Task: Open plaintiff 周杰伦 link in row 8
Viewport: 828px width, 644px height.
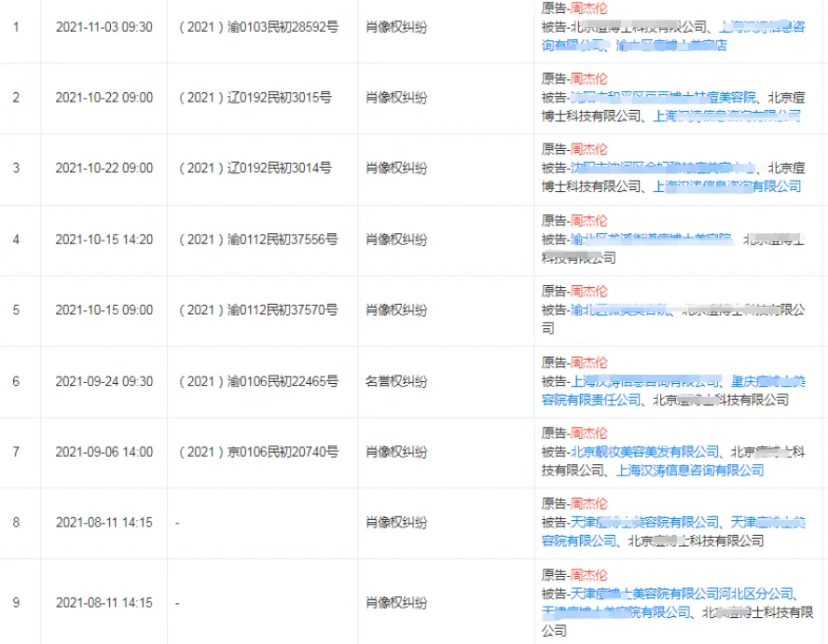Action: tap(588, 503)
